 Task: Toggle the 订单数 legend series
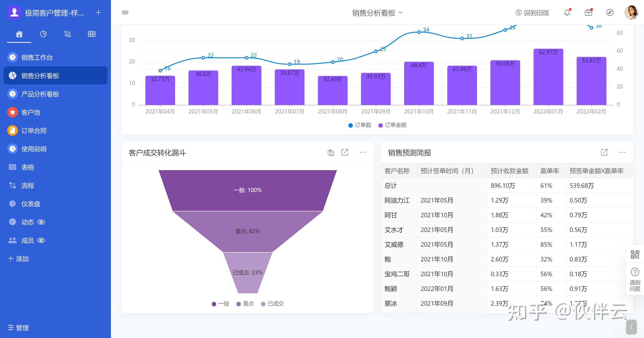pos(360,125)
